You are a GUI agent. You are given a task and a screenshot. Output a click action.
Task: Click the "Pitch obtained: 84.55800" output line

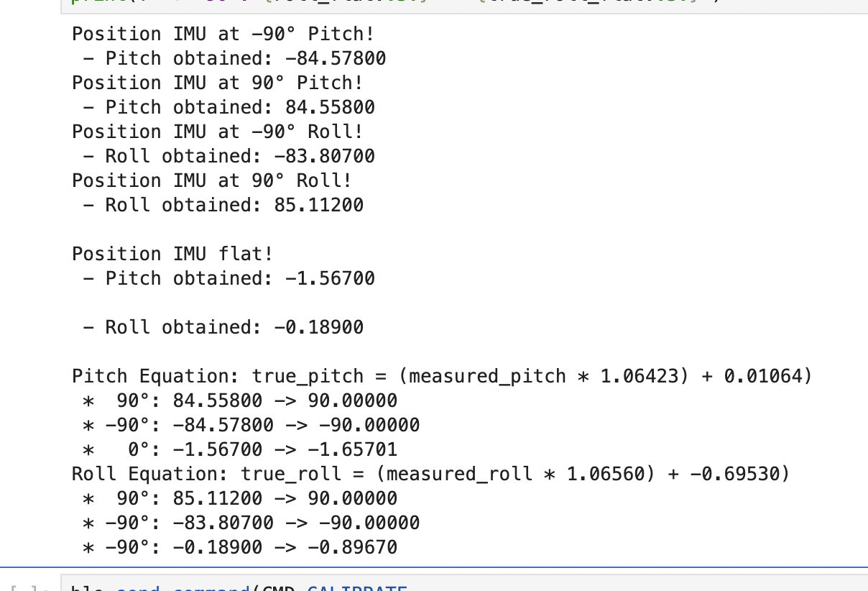point(228,107)
